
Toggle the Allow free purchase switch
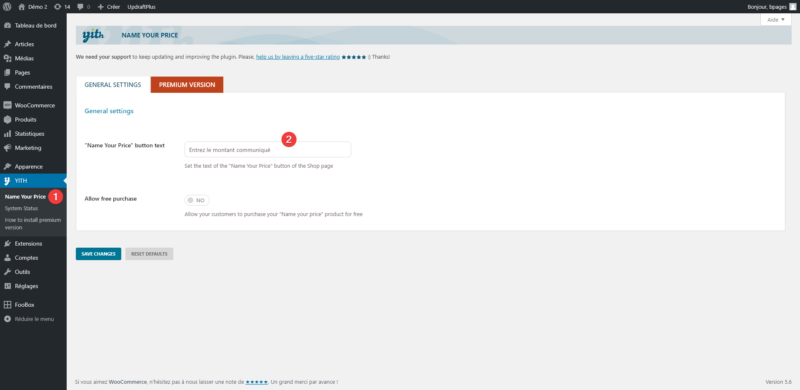[x=197, y=200]
